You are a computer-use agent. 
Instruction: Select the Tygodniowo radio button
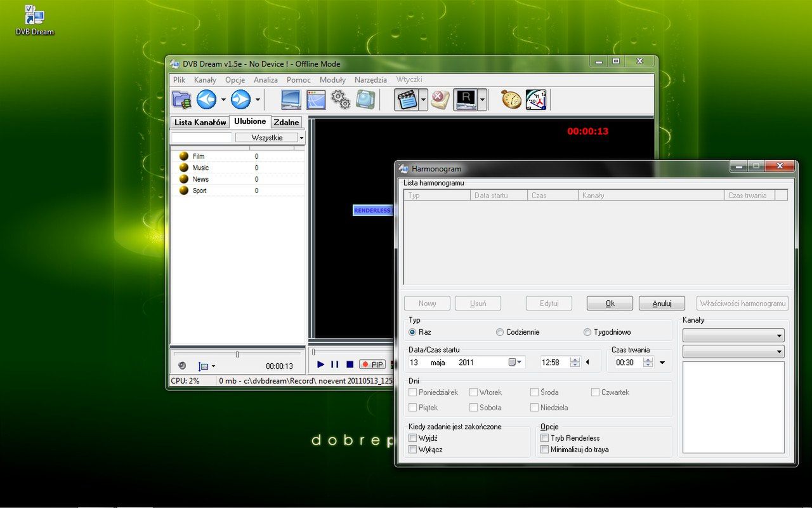click(587, 332)
